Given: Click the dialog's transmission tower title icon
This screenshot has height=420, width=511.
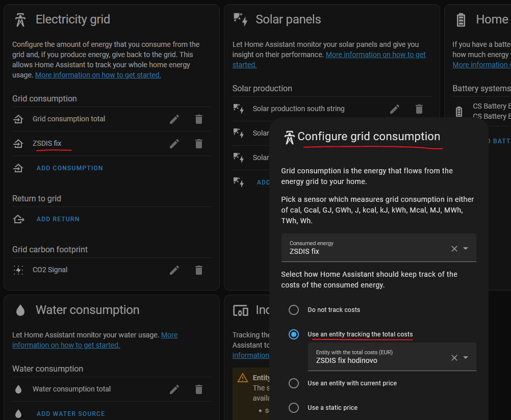Looking at the screenshot, I should (289, 137).
